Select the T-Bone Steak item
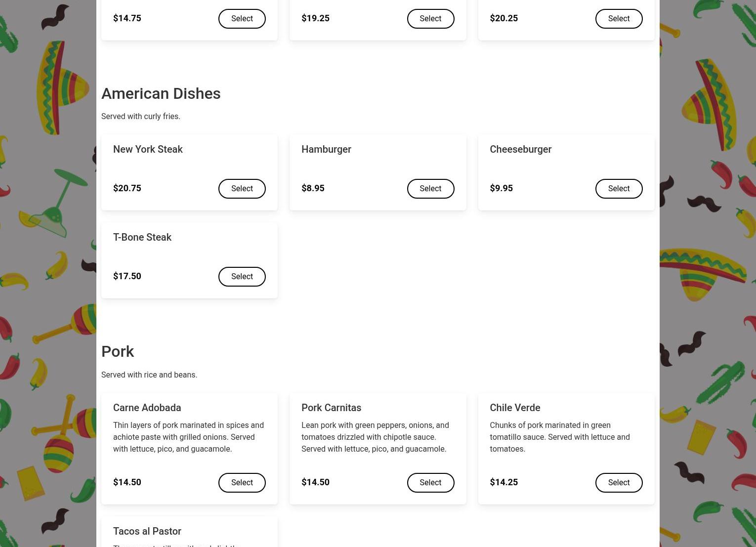756x547 pixels. click(242, 277)
